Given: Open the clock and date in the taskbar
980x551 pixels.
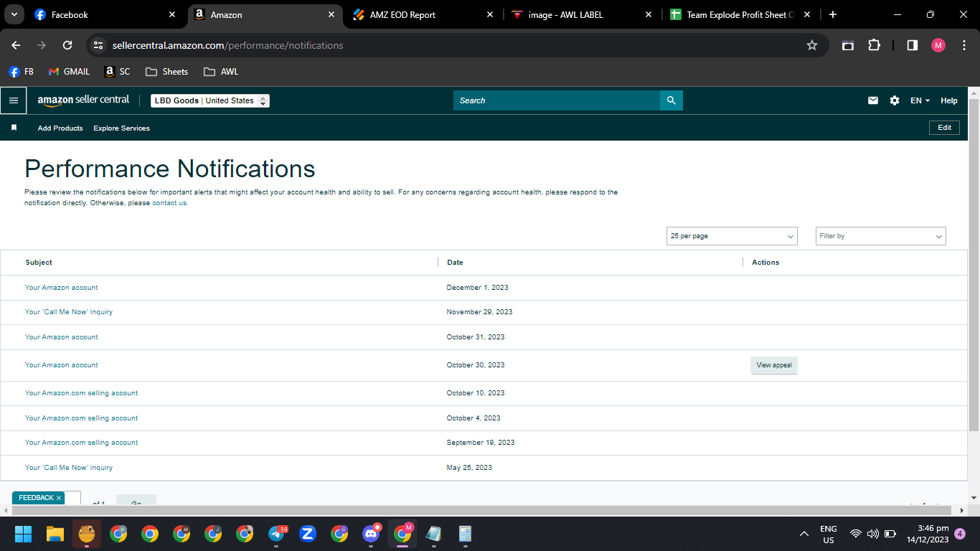Looking at the screenshot, I should click(927, 534).
